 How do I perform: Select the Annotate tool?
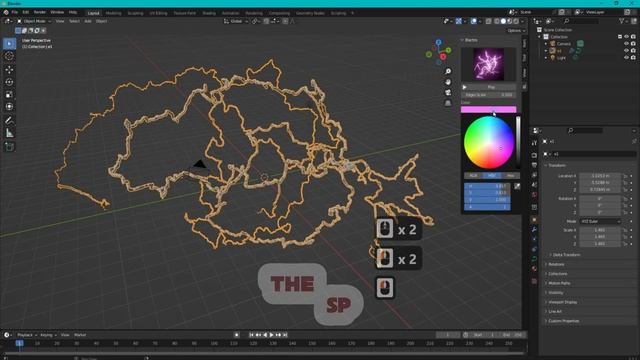pos(9,120)
